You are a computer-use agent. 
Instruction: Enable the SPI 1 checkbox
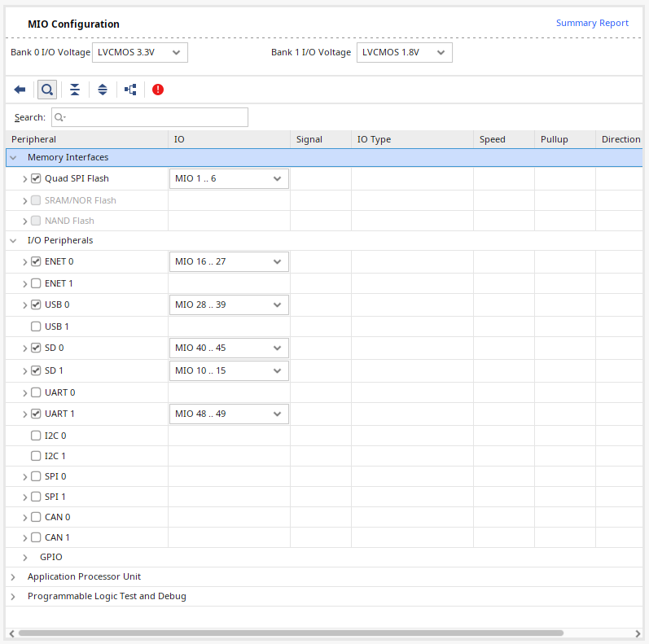[36, 497]
